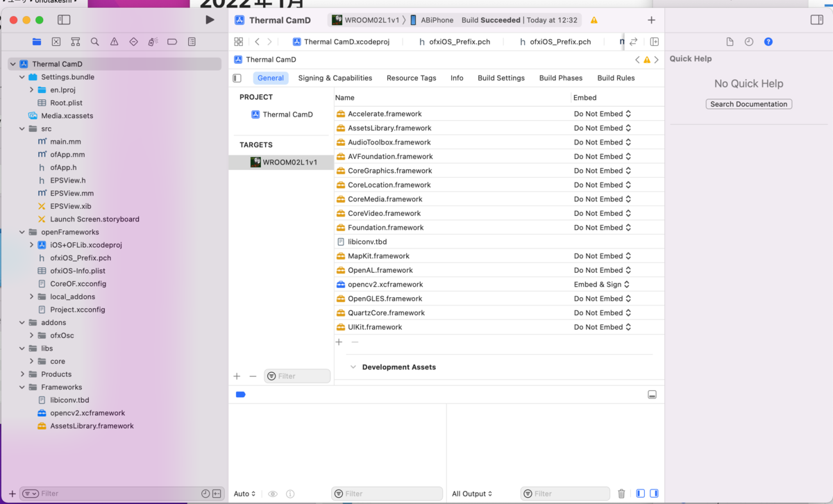This screenshot has width=833, height=504.
Task: Click the targets list Filter field
Action: click(297, 376)
